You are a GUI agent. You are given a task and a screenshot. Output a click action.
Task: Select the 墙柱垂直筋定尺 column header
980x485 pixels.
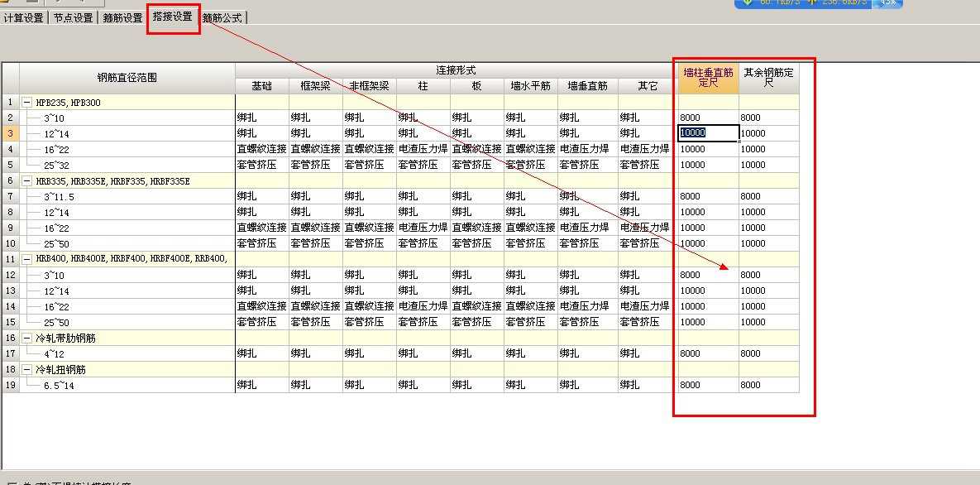tap(708, 79)
